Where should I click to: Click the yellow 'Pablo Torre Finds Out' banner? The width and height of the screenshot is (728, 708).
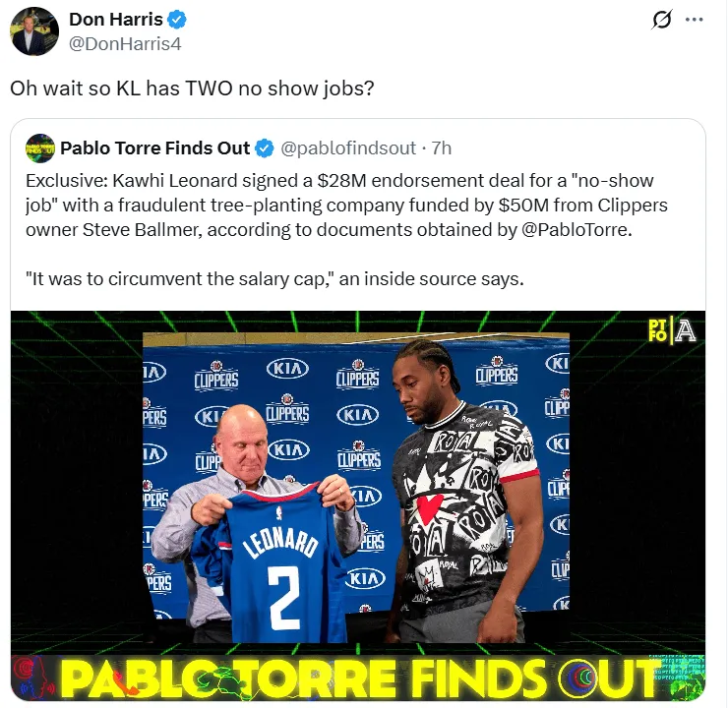coord(358,678)
